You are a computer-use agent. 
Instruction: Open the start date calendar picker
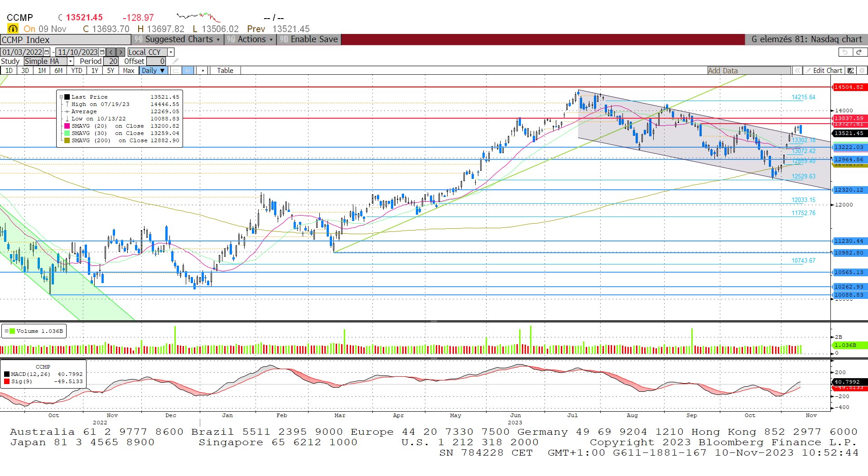tap(47, 52)
